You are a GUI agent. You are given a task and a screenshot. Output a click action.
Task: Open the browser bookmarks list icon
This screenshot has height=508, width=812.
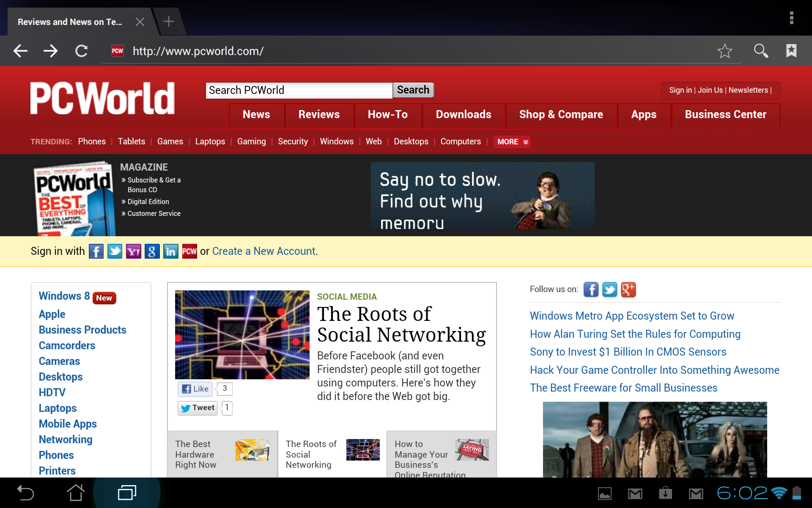[791, 51]
